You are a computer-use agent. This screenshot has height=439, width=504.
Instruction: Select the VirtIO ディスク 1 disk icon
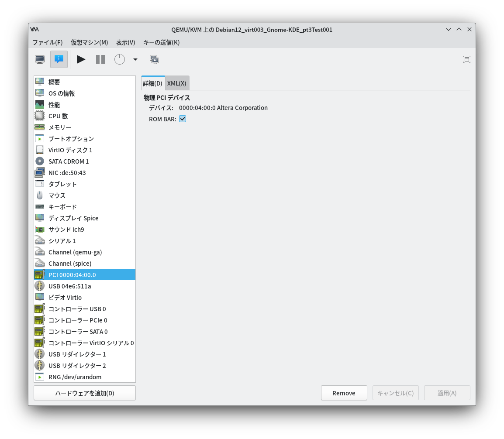[x=40, y=150]
